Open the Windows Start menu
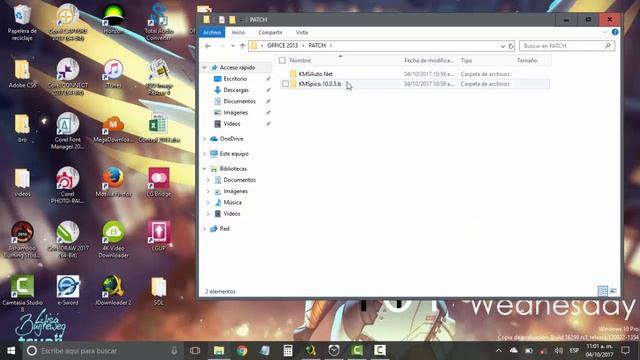This screenshot has width=640, height=360. 11,351
